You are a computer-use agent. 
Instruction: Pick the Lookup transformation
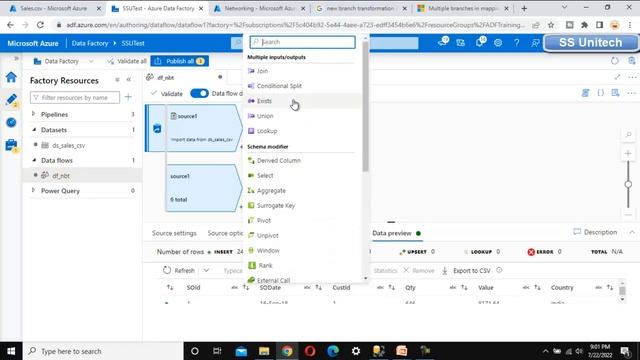(267, 131)
